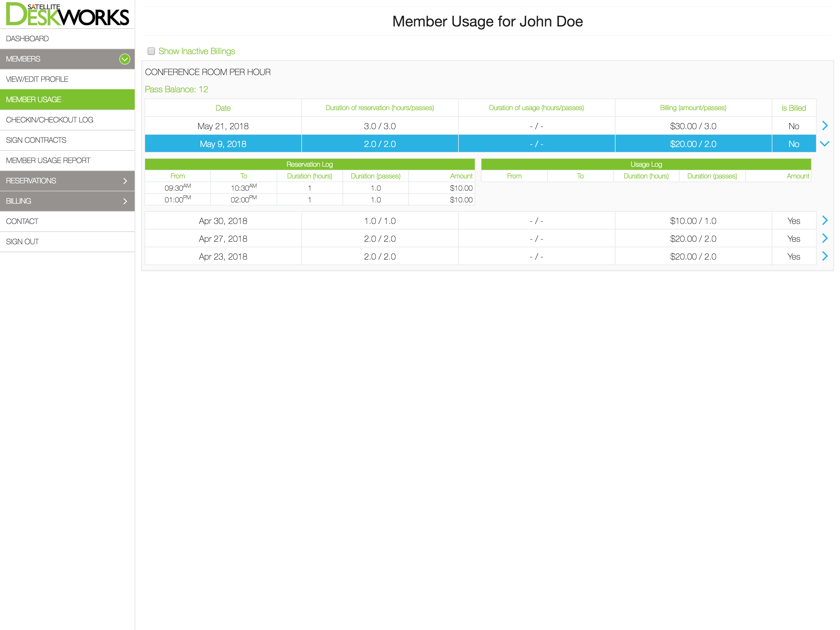Open View/Edit Profile page
This screenshot has height=630, width=840.
click(x=67, y=79)
